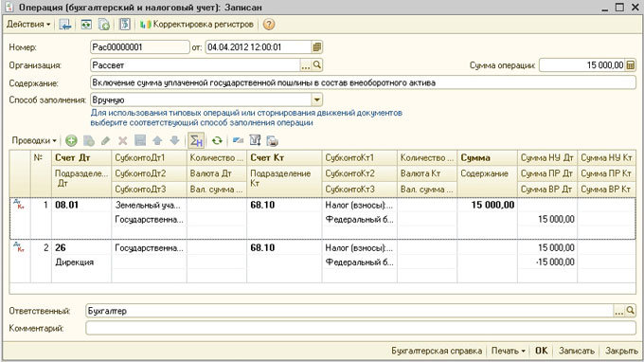Open Корректировка регистров

(196, 25)
